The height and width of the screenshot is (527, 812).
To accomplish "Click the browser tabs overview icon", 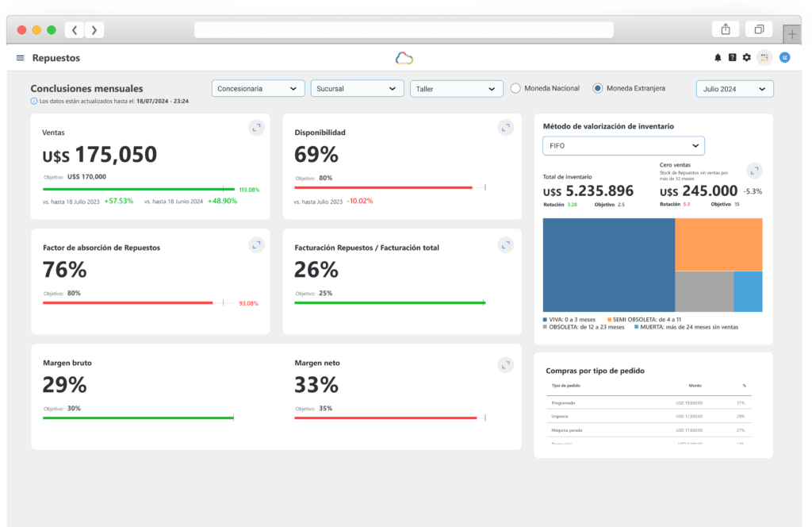I will [x=759, y=29].
